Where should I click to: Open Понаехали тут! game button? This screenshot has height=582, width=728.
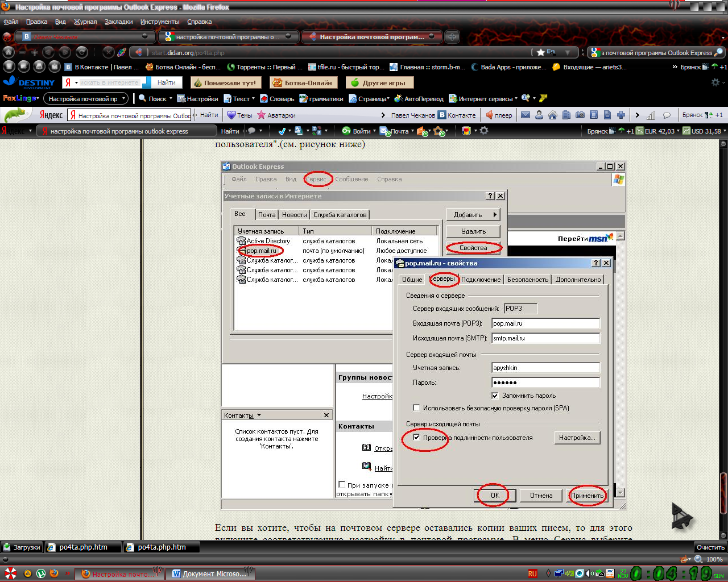(x=226, y=82)
